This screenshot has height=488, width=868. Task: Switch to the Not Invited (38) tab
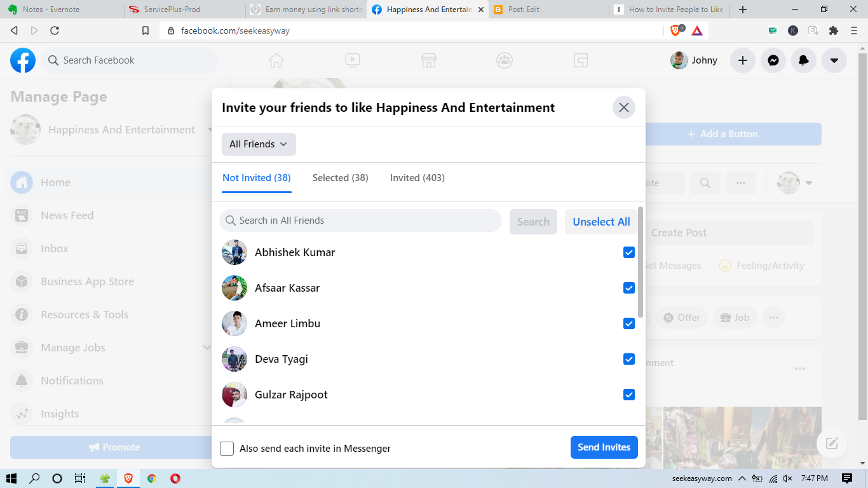(257, 178)
